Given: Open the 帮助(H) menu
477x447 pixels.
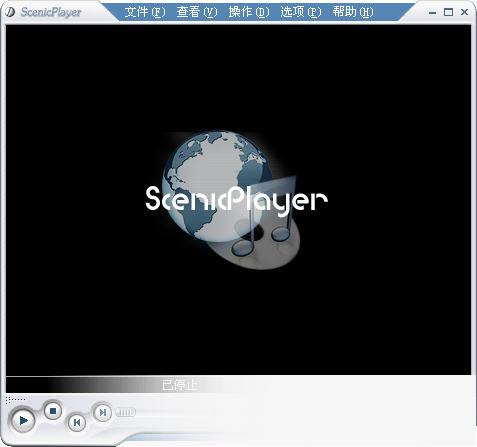Looking at the screenshot, I should pos(353,12).
